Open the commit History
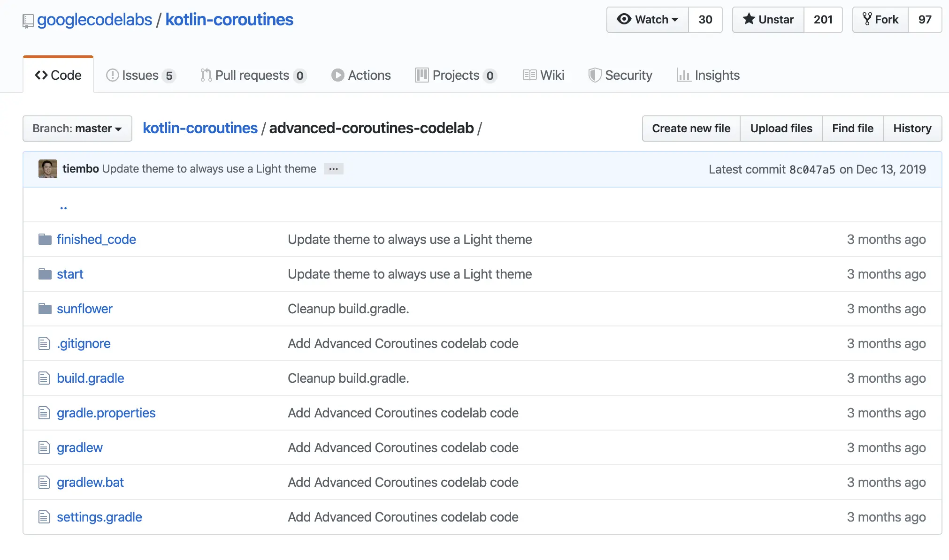 tap(912, 129)
